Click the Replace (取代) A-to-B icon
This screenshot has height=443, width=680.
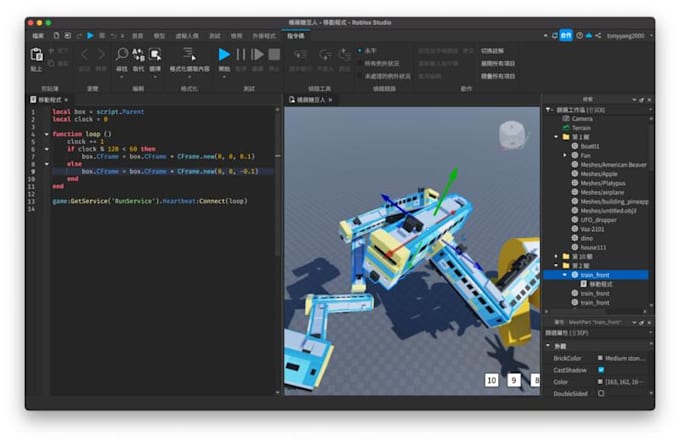(138, 54)
